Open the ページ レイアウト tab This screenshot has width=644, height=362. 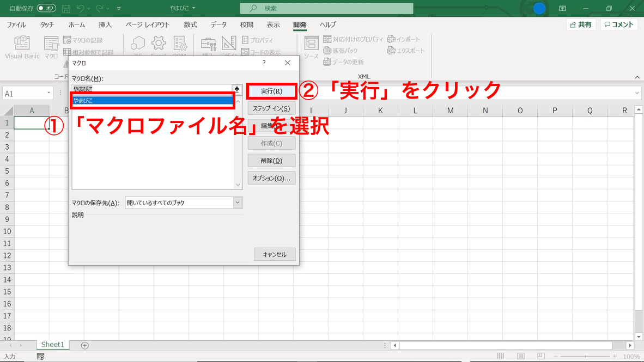tap(148, 24)
